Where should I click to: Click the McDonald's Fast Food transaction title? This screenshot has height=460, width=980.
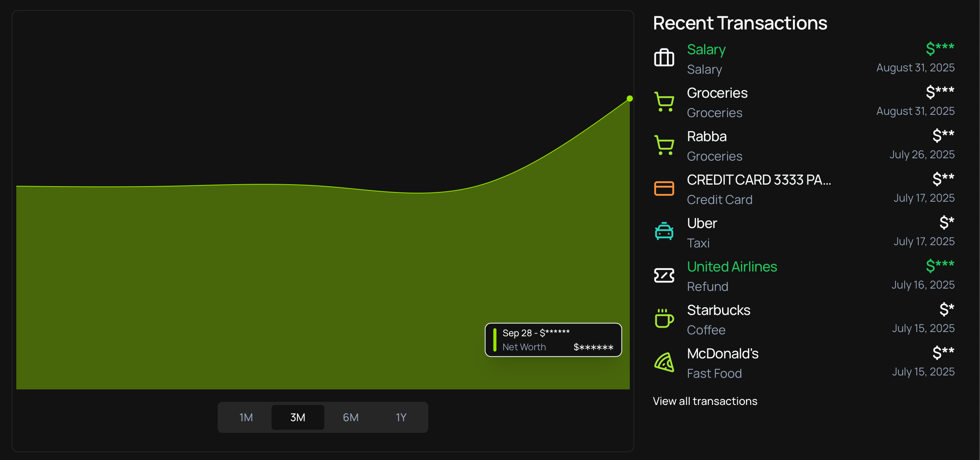722,354
